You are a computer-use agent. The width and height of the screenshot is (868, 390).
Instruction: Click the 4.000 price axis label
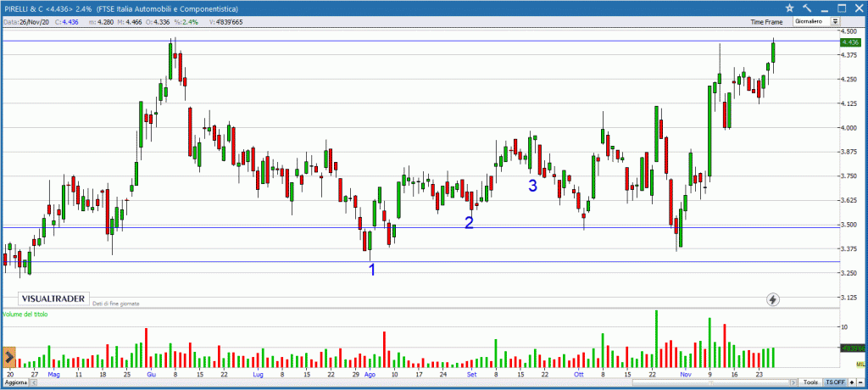point(848,128)
